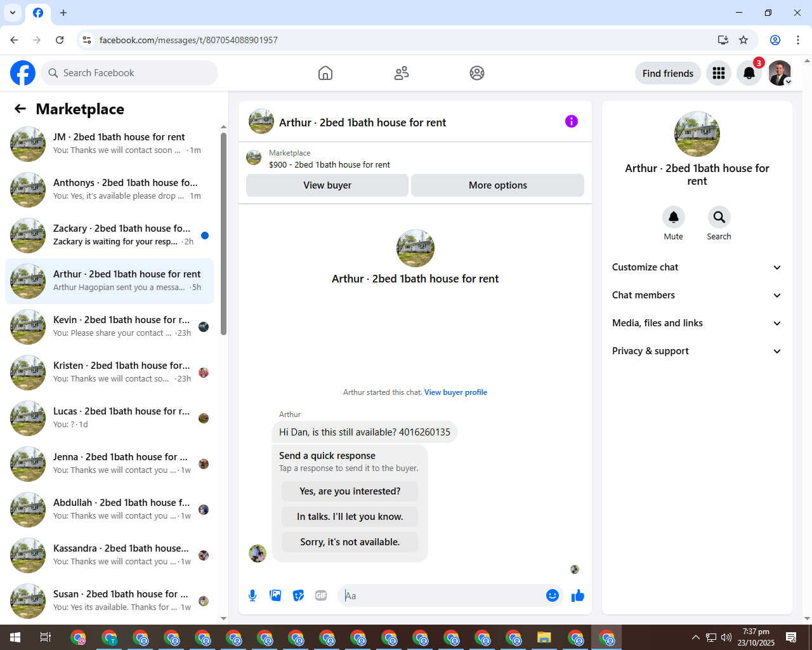
Task: Expand the Privacy & support section
Action: point(697,351)
